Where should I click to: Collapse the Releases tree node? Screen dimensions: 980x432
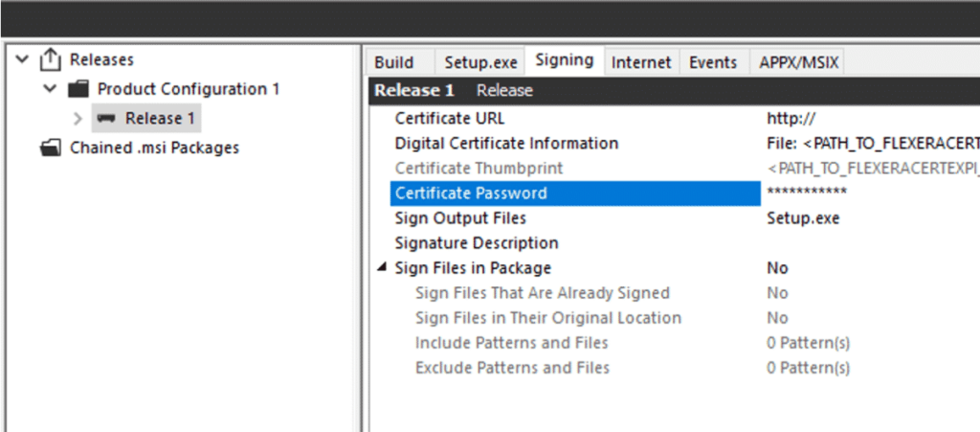point(23,59)
